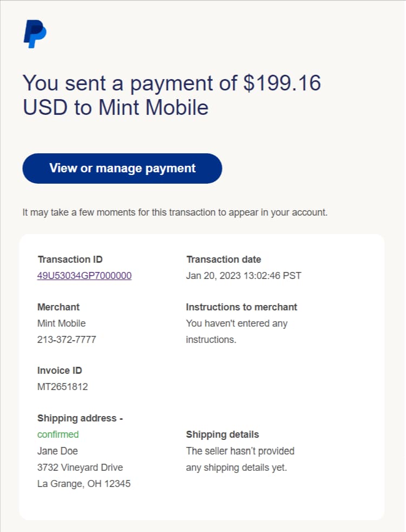The width and height of the screenshot is (406, 532).
Task: Click the PayPal logo icon
Action: click(35, 34)
